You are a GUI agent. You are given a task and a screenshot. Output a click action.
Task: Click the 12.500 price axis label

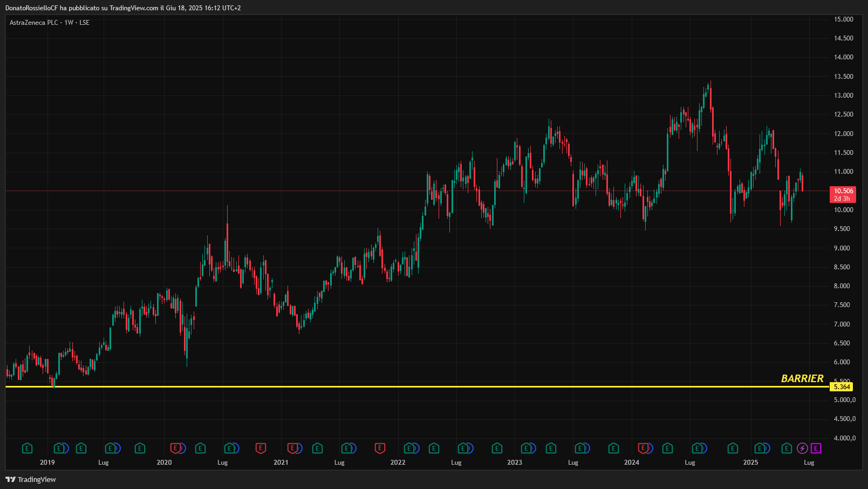[x=844, y=114]
